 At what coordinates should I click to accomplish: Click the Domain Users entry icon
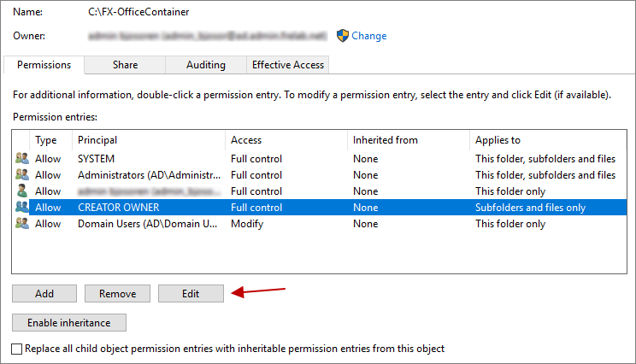pyautogui.click(x=21, y=224)
